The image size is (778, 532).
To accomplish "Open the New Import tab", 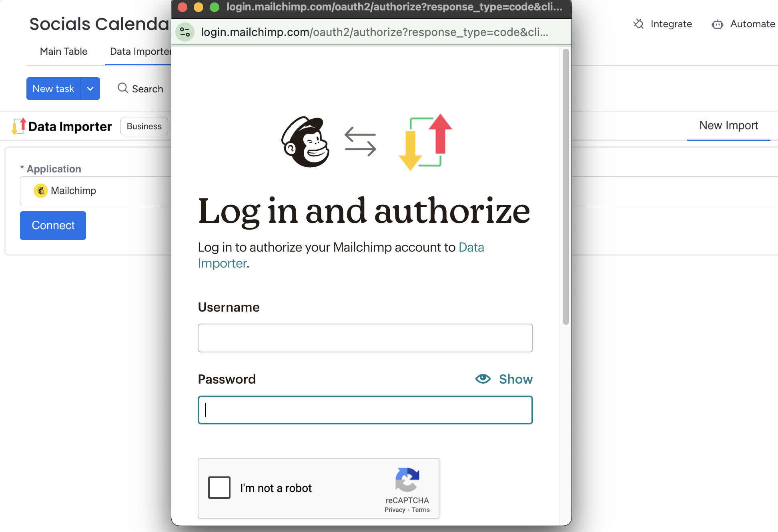I will coord(728,126).
